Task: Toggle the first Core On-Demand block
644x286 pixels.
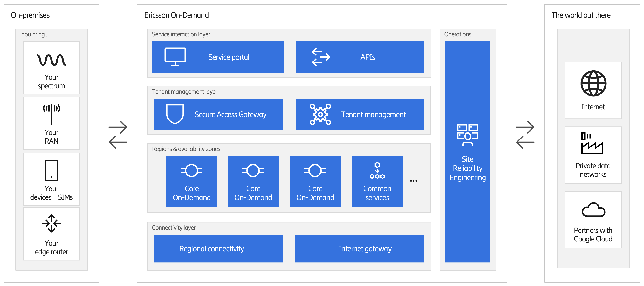Action: [x=191, y=181]
